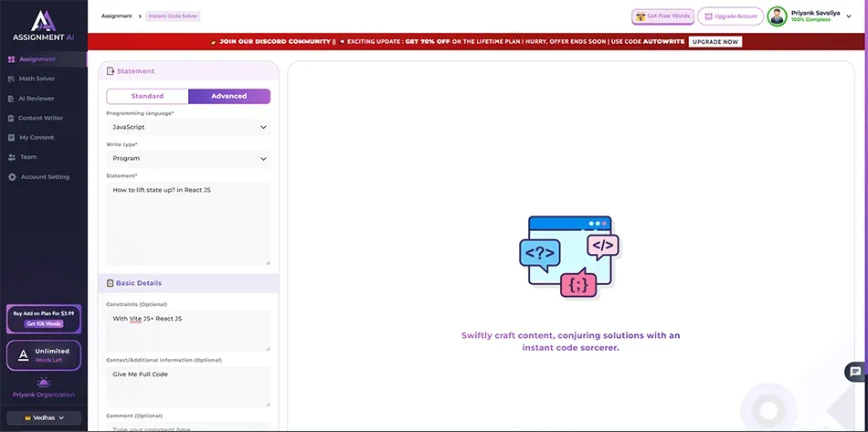Open the chat support bubble icon

(x=854, y=372)
